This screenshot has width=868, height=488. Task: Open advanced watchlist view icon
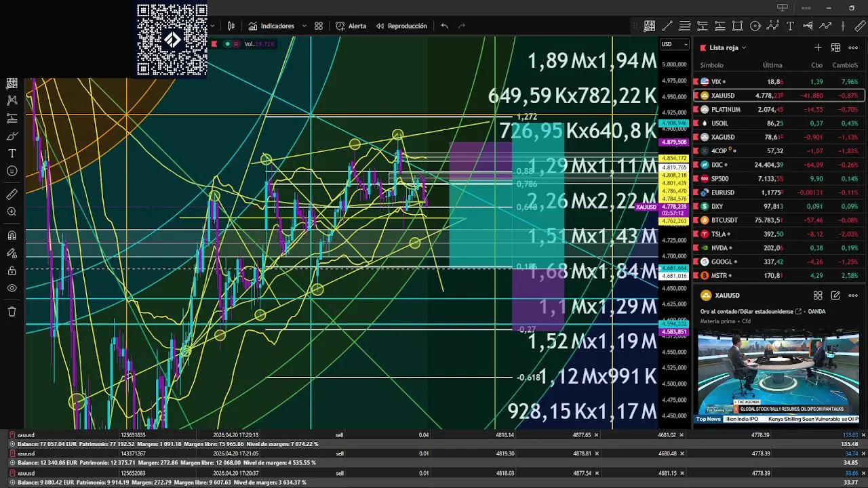pyautogui.click(x=835, y=47)
